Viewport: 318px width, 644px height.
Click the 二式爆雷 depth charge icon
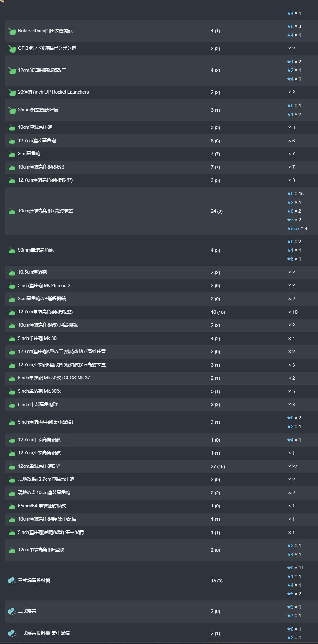point(12,611)
